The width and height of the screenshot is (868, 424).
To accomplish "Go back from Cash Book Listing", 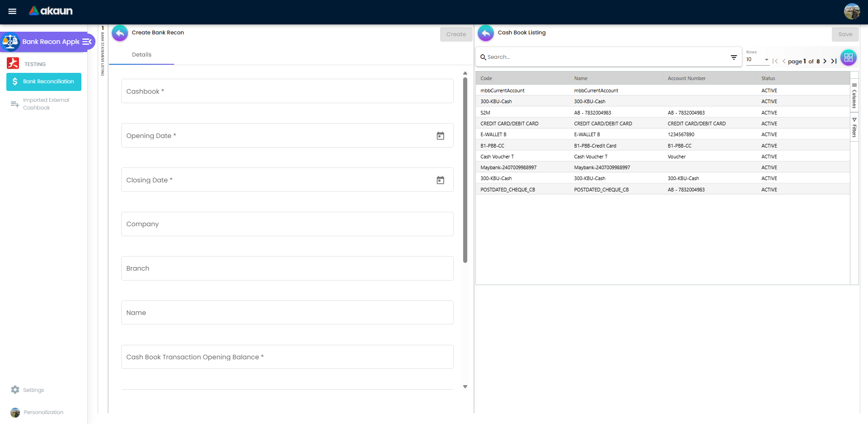I will tap(485, 33).
